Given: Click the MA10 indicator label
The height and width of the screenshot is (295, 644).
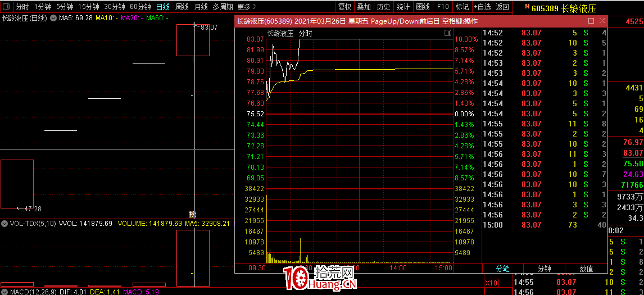Looking at the screenshot, I should (107, 18).
